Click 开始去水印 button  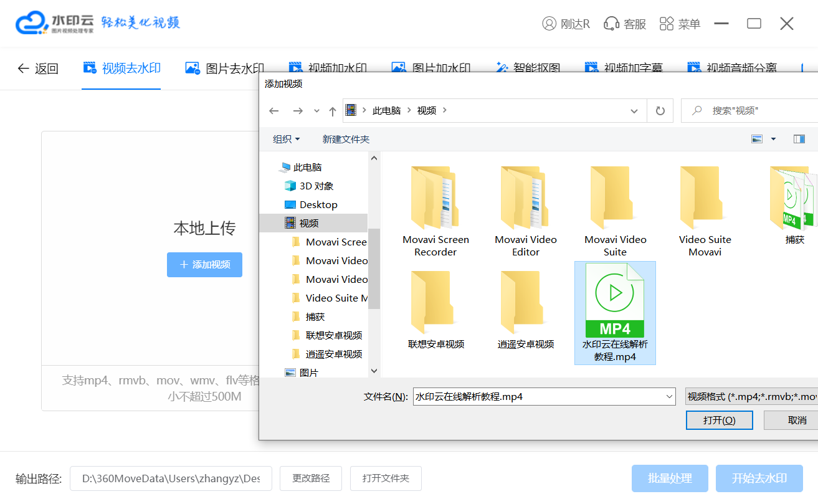tap(759, 478)
